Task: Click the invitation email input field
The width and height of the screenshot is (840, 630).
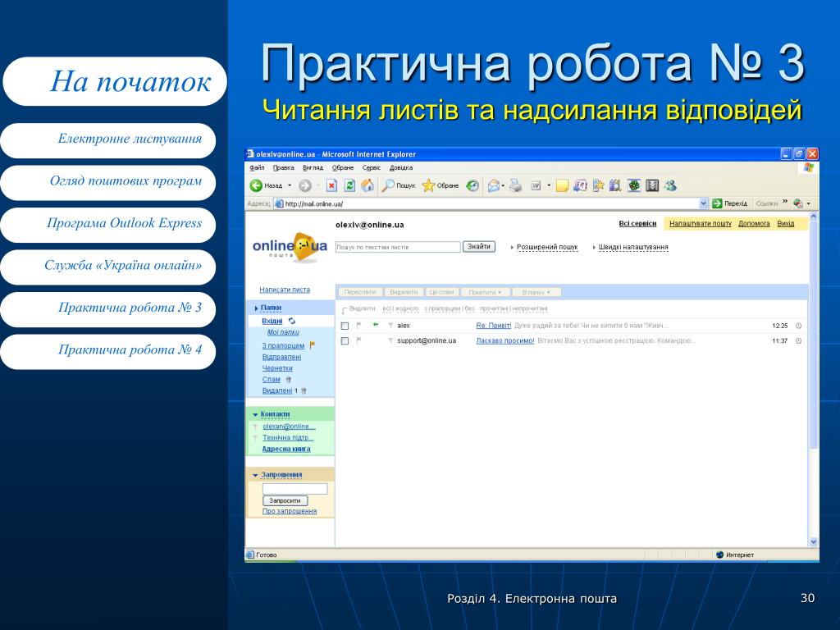Action: (x=294, y=489)
